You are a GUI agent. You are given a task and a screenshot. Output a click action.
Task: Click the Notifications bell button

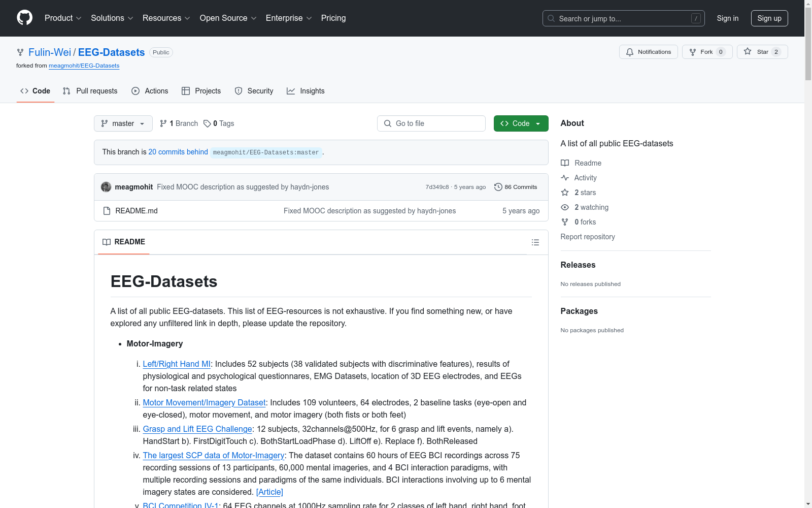(649, 52)
